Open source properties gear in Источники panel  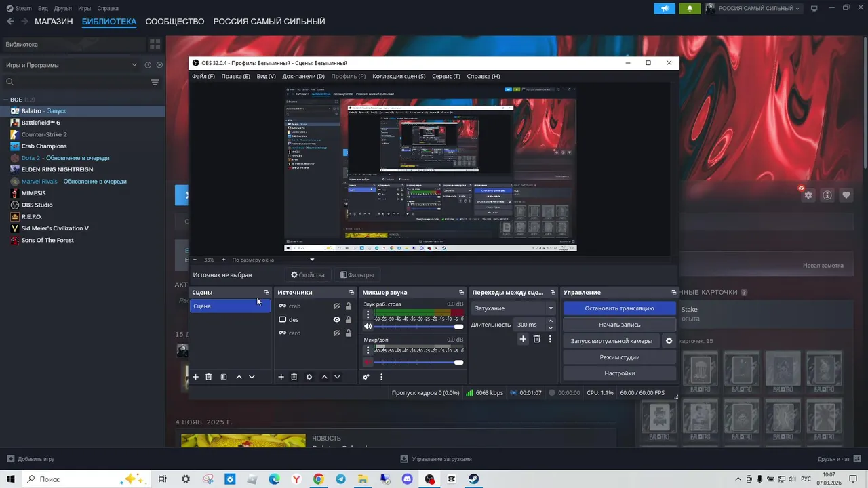(x=309, y=377)
